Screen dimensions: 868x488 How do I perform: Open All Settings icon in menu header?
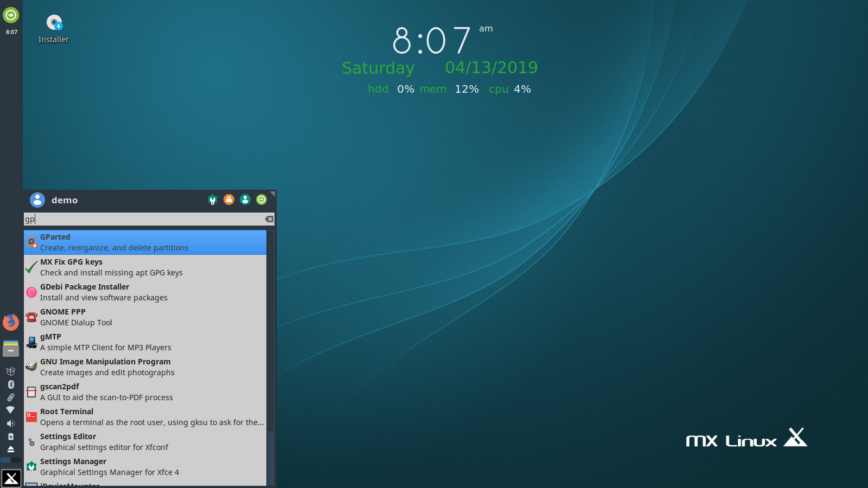click(213, 200)
